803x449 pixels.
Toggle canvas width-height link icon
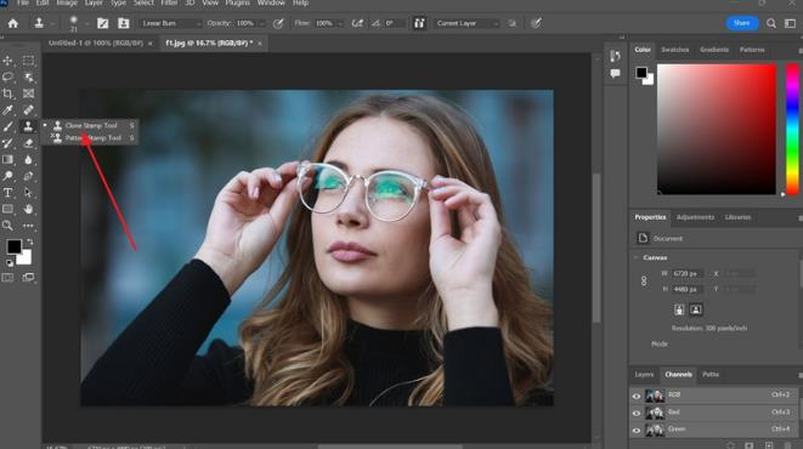point(644,281)
